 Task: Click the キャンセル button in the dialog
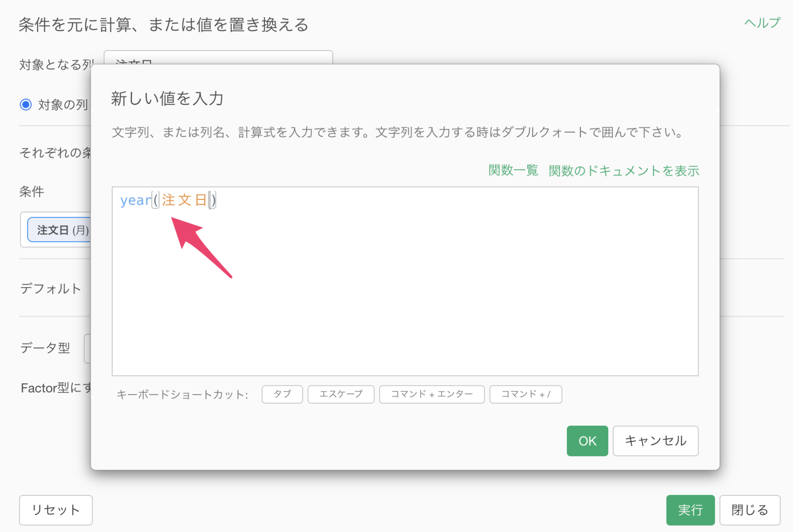(x=655, y=441)
